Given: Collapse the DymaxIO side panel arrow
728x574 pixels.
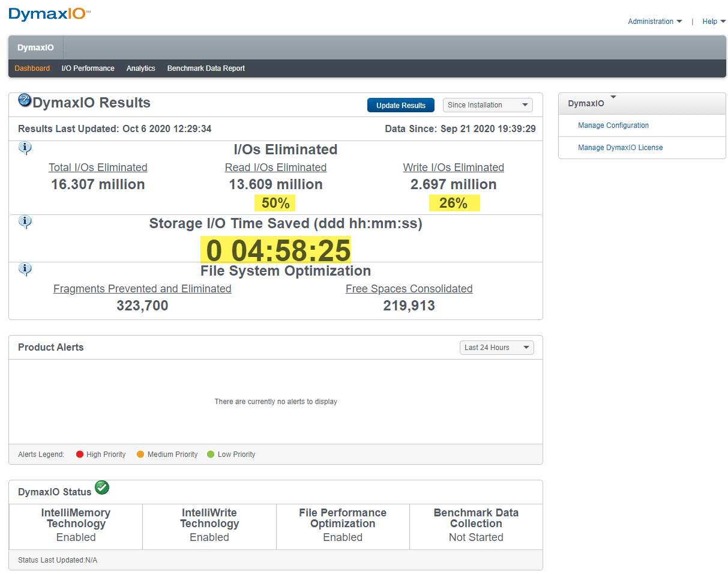Looking at the screenshot, I should [x=613, y=97].
